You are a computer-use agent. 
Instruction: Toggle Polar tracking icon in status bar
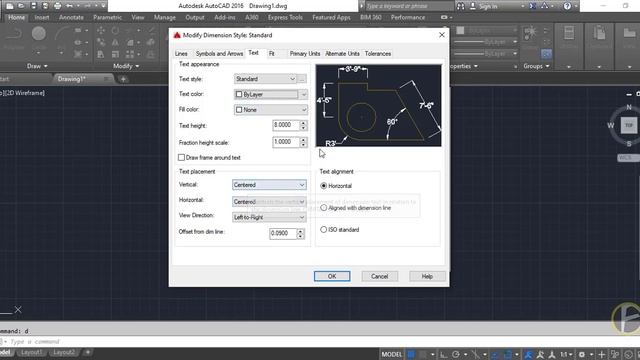(456, 354)
